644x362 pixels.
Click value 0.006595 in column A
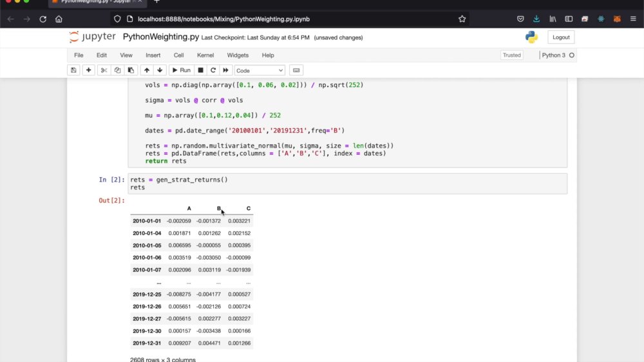coord(180,245)
